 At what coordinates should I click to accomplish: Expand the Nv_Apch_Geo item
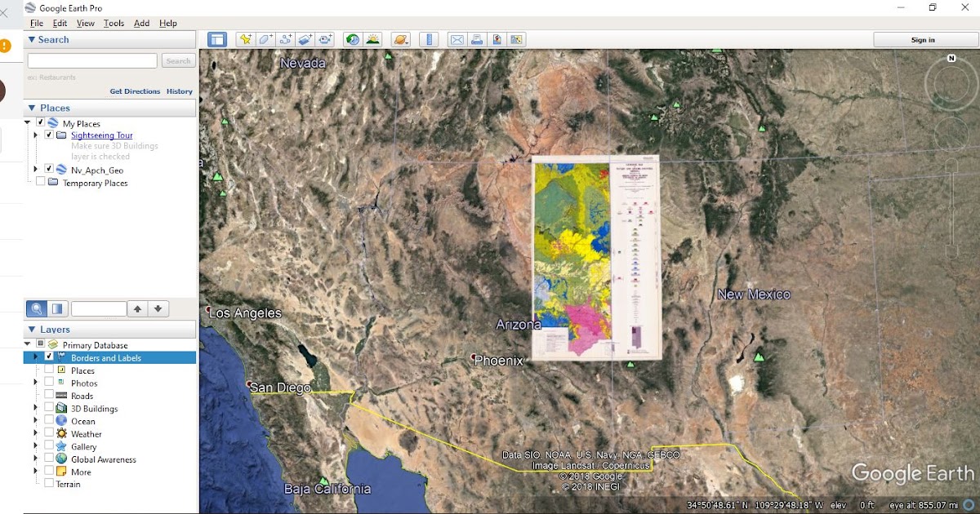click(x=35, y=170)
